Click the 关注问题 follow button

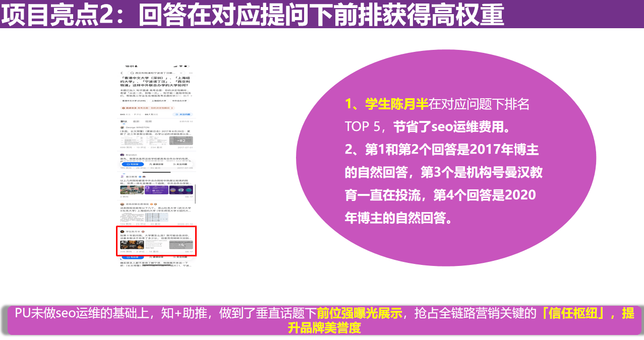coord(183,114)
